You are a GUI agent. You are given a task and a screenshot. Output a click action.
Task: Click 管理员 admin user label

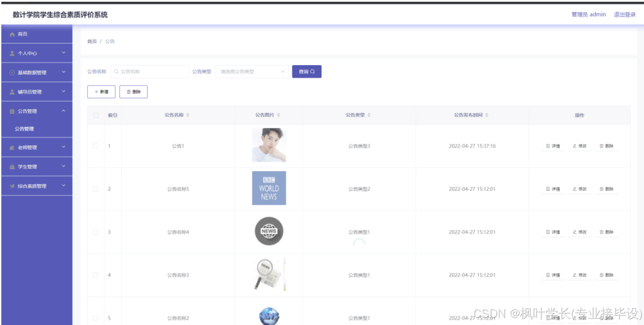[589, 15]
